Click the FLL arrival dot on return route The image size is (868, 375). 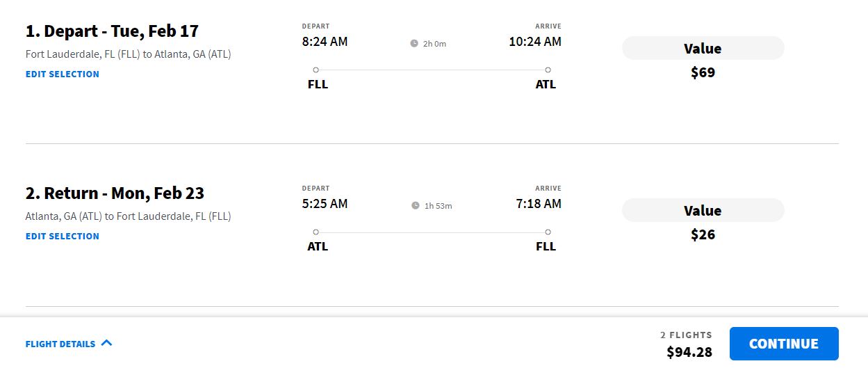[x=548, y=232]
